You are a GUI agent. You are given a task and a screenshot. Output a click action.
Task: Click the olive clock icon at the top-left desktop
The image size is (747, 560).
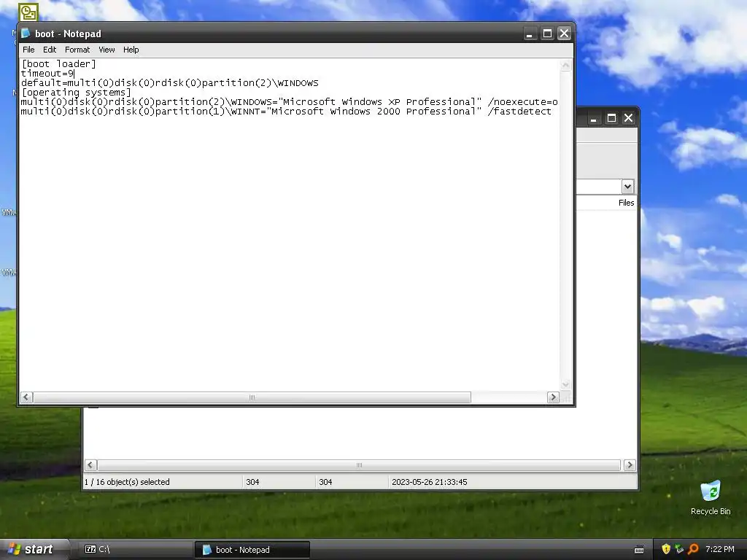coord(28,12)
